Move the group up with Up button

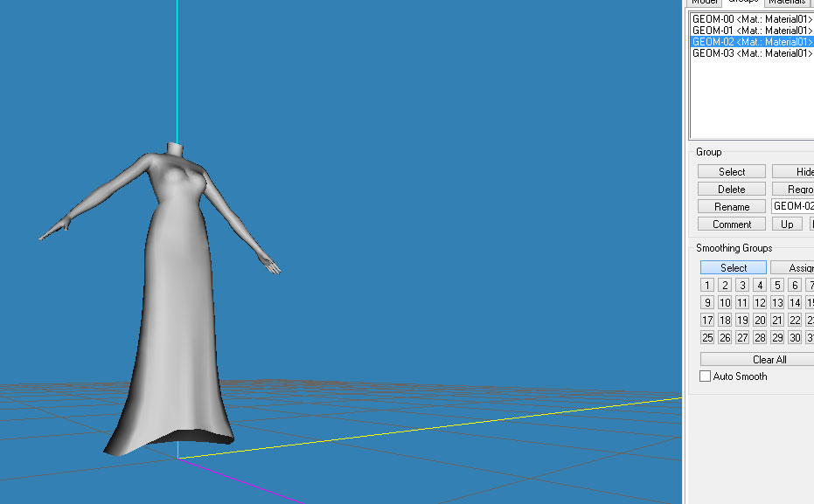787,224
